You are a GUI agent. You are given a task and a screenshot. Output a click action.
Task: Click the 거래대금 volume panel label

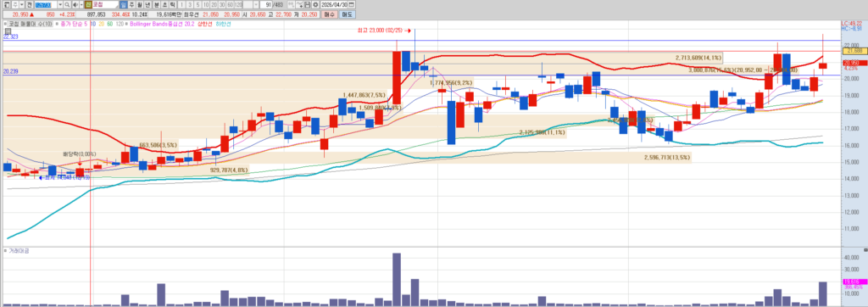(x=19, y=251)
